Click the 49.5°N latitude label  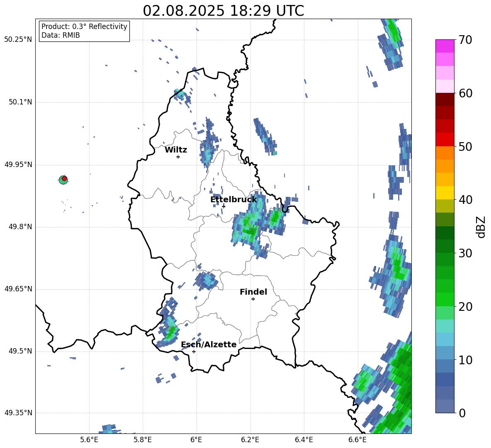click(x=20, y=351)
